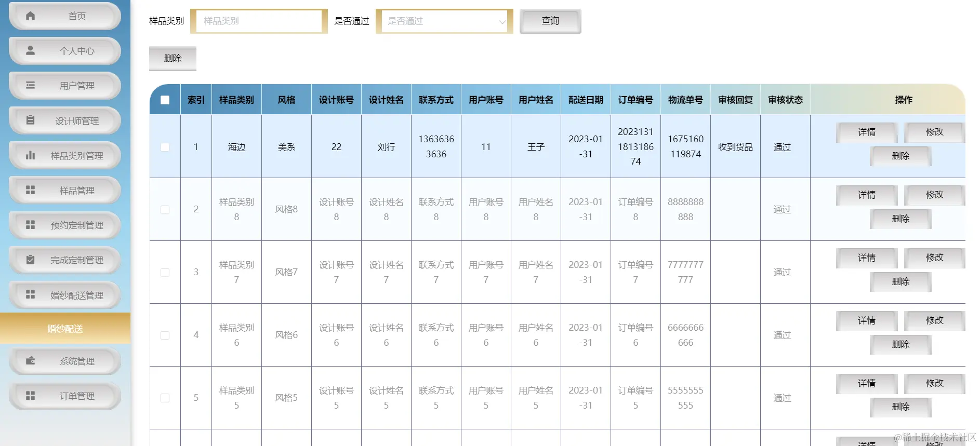The image size is (980, 446).
Task: Click the 美系 style cell
Action: coord(286,147)
